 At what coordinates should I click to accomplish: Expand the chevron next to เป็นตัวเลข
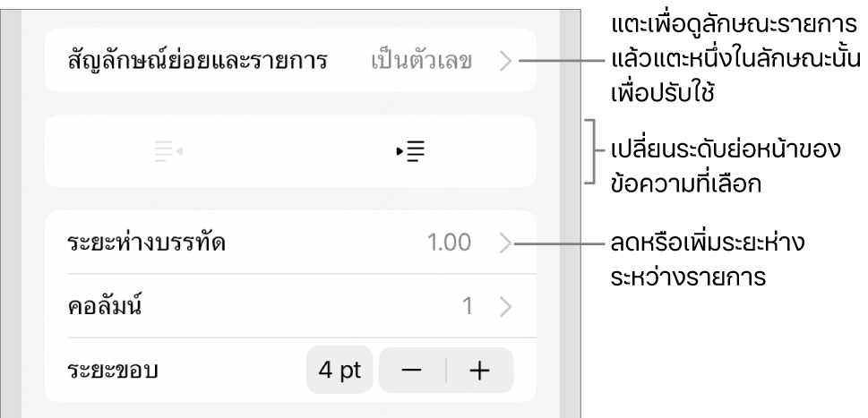(506, 62)
